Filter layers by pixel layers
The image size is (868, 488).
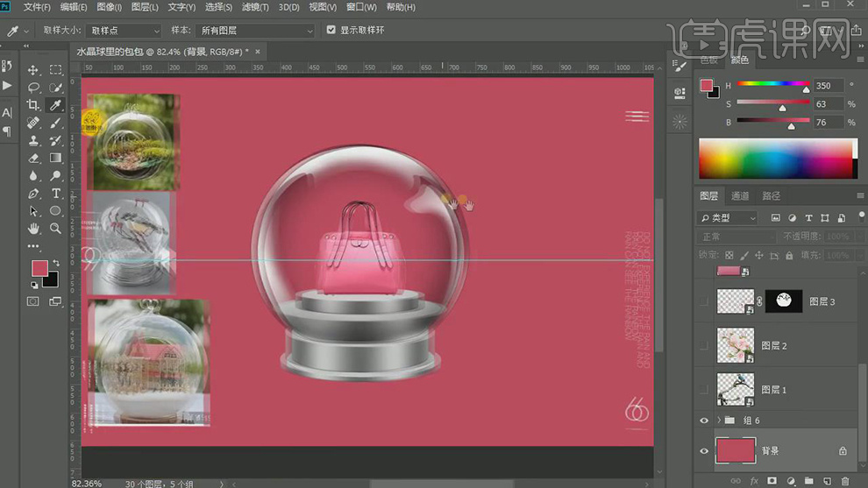pos(776,218)
